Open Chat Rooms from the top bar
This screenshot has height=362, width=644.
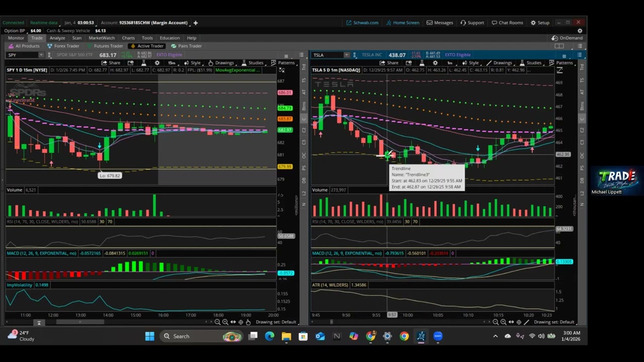tap(507, 23)
